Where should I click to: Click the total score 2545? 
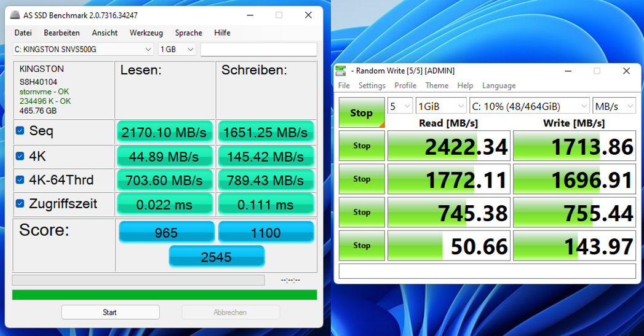coord(217,257)
